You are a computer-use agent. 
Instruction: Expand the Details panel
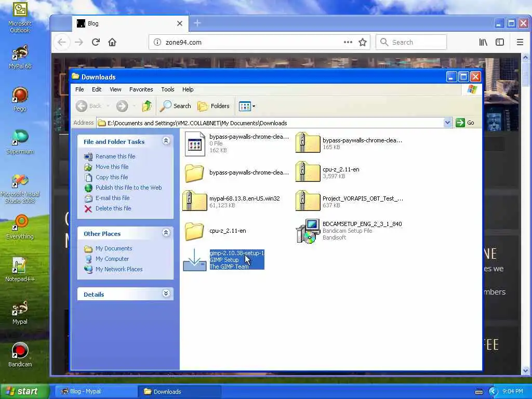point(166,294)
